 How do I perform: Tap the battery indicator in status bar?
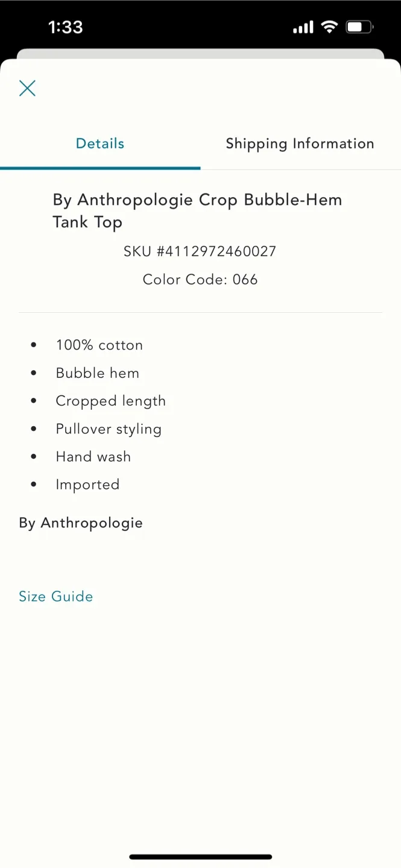point(359,27)
